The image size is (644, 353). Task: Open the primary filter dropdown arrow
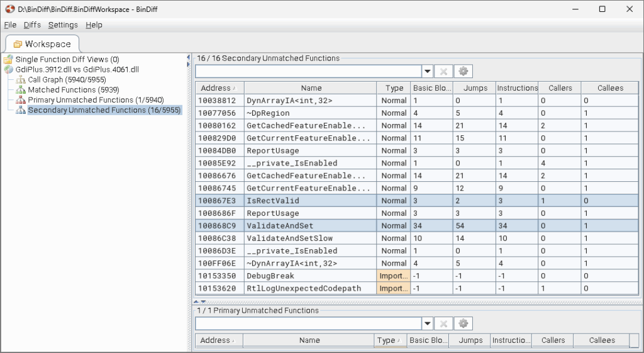[x=428, y=323]
